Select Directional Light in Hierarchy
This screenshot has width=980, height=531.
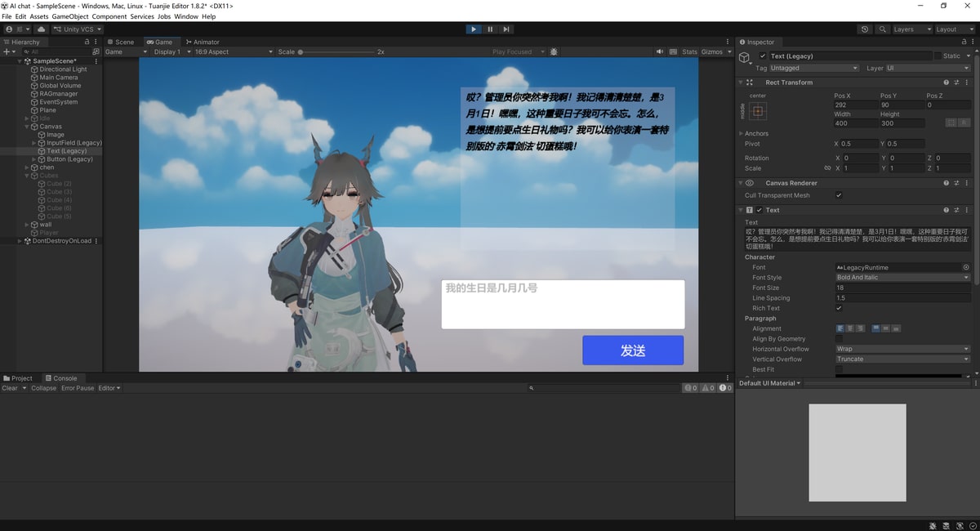(63, 69)
